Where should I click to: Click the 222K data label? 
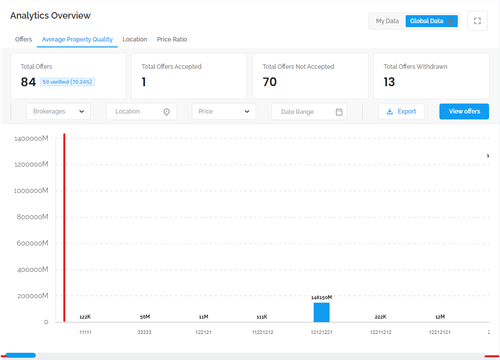(381, 317)
